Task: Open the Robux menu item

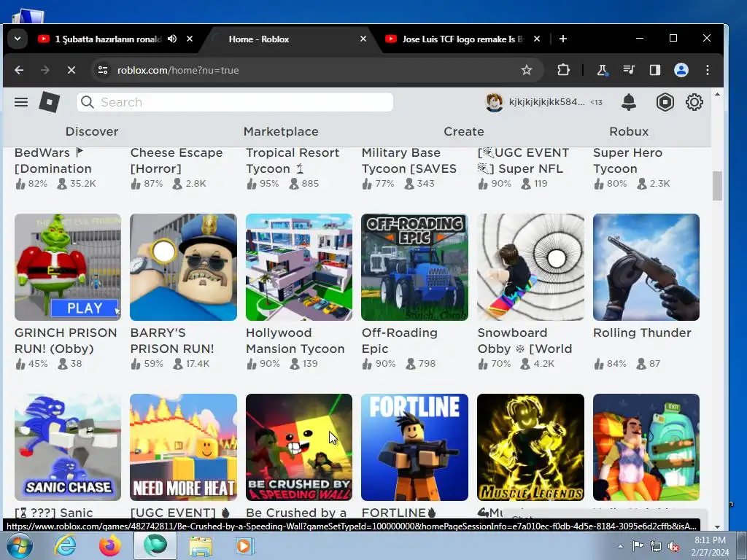Action: [629, 131]
